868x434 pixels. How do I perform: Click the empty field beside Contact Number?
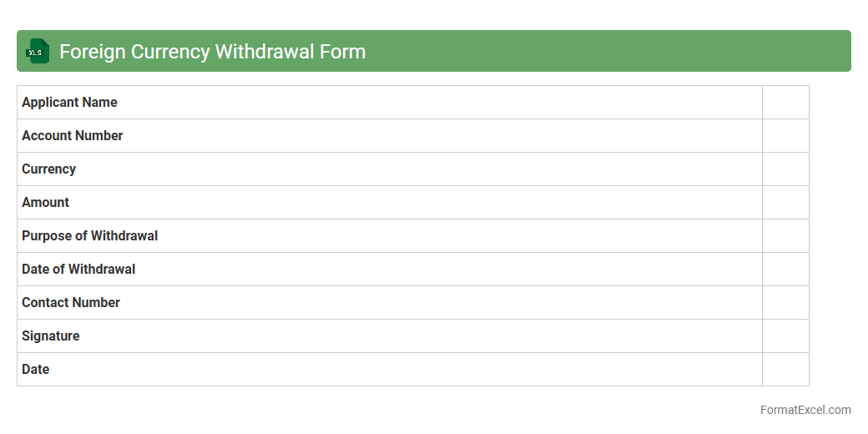(785, 303)
